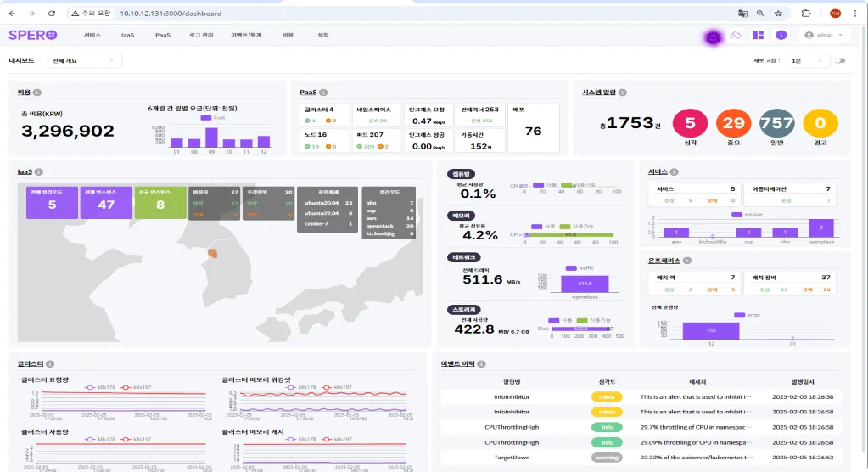Click the memory CPU usage progress bar
The width and height of the screenshot is (868, 472).
coord(569,235)
